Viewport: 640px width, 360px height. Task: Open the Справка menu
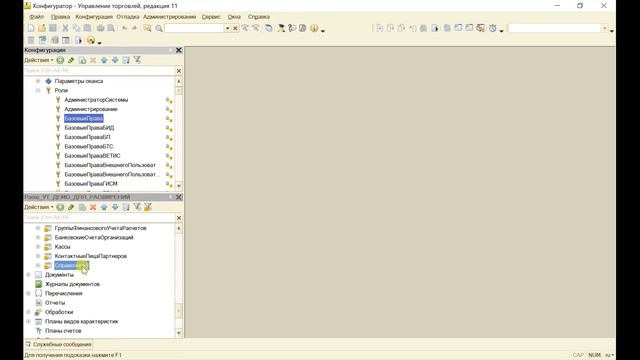(258, 17)
